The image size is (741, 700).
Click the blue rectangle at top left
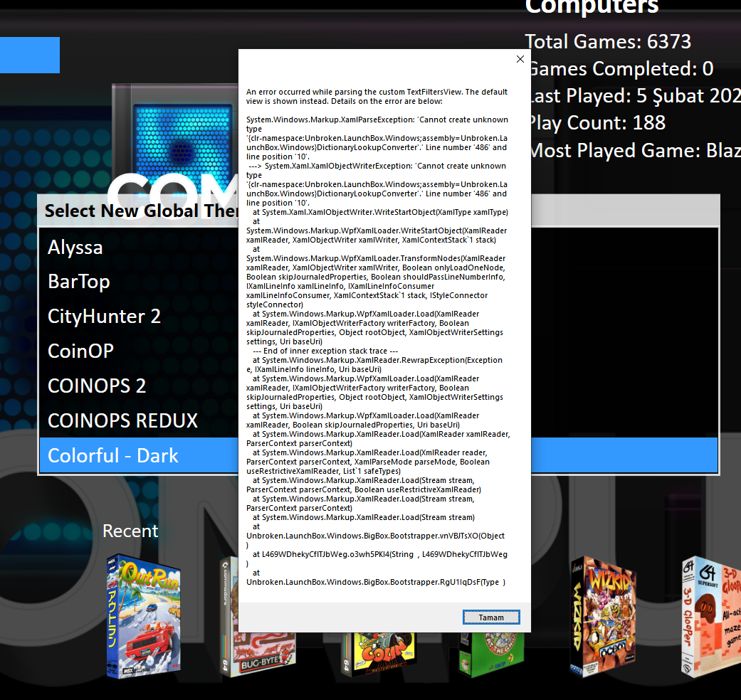point(30,55)
